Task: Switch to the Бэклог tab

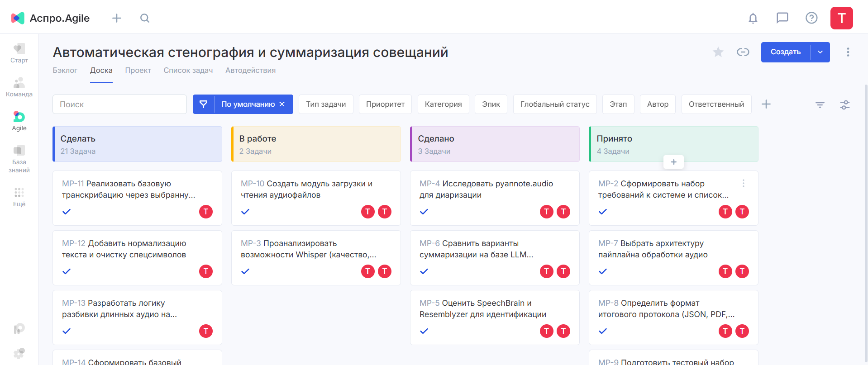Action: 65,71
